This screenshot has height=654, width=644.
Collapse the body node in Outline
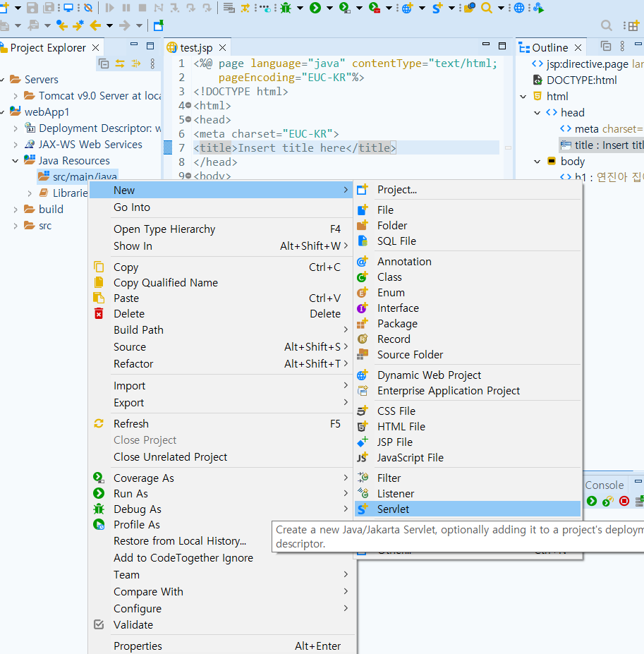coord(537,162)
